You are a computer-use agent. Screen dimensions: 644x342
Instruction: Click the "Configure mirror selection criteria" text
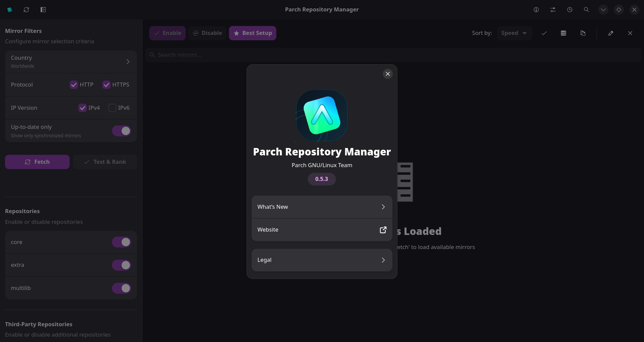click(x=50, y=42)
